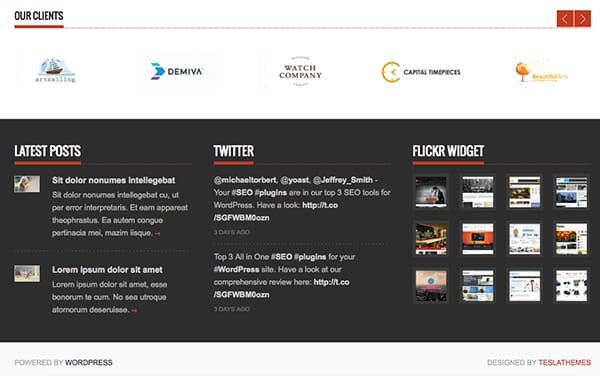The width and height of the screenshot is (600, 376).
Task: Open the Beautiful Arts tree logo
Action: tap(541, 72)
